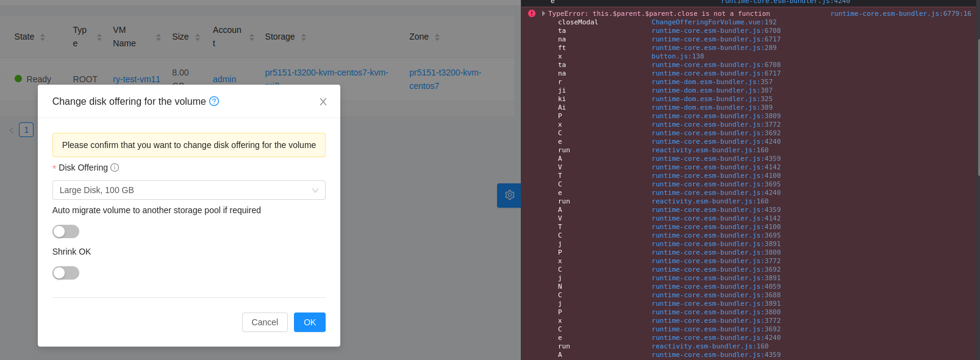980x360 pixels.
Task: Sort table by Zone column
Action: point(437,37)
